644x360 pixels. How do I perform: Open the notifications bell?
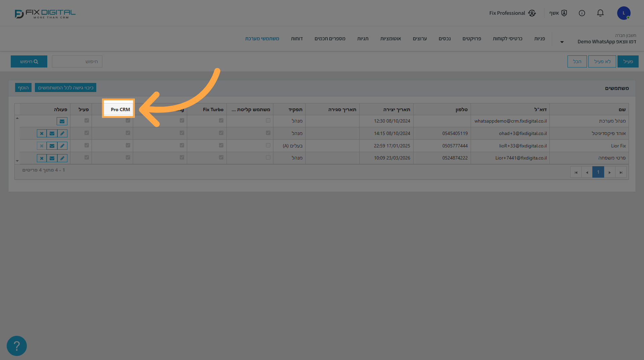(x=600, y=13)
